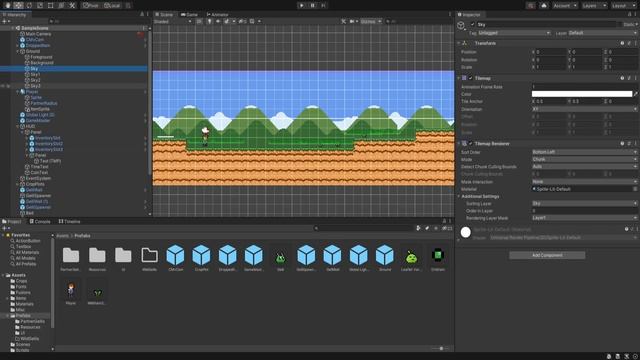The height and width of the screenshot is (360, 640).
Task: Toggle Sky object active checkbox
Action: click(473, 24)
